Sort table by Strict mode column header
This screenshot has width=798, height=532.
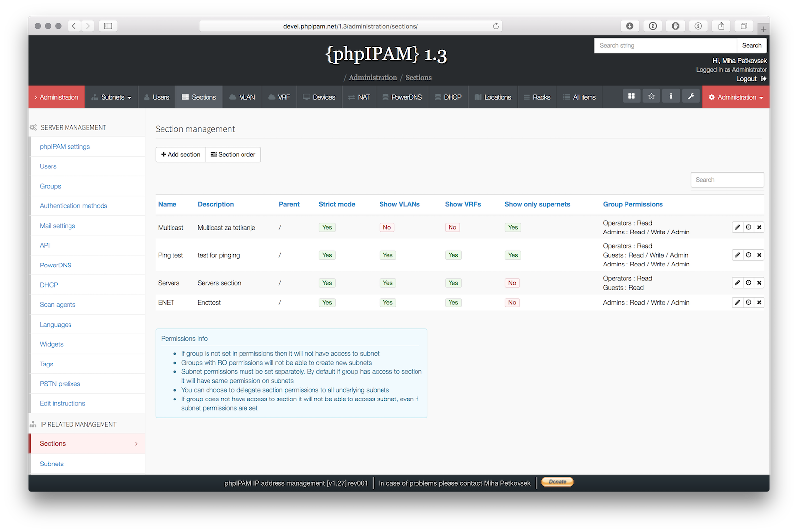tap(337, 204)
